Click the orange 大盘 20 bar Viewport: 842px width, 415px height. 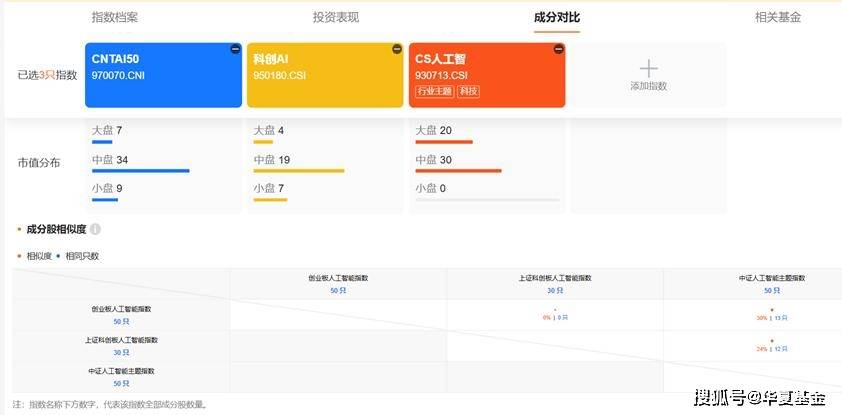(x=444, y=142)
